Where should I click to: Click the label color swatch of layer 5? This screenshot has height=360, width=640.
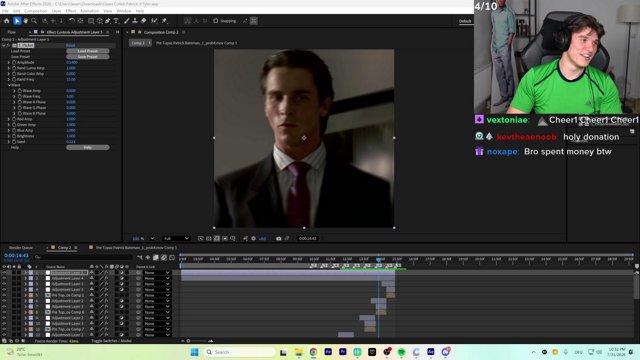click(31, 295)
